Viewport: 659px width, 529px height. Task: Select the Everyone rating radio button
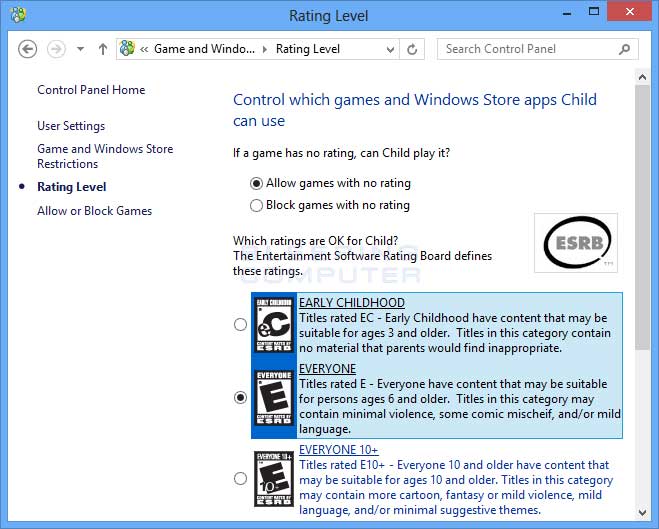tap(240, 397)
